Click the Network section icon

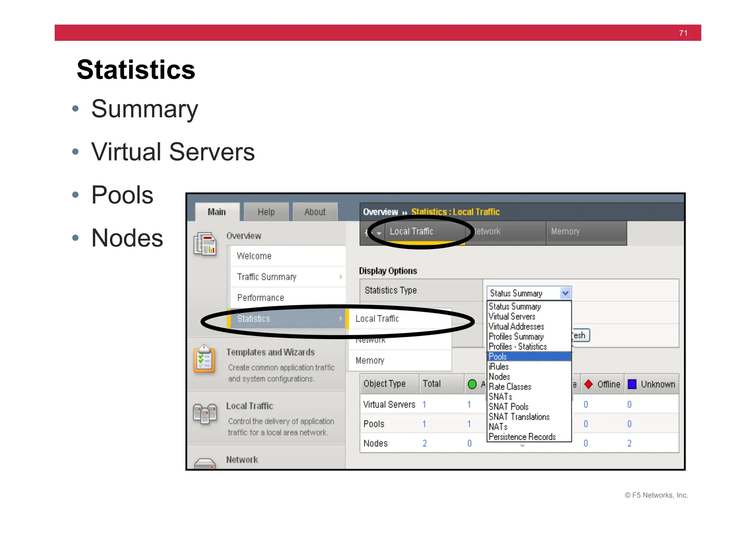click(205, 464)
